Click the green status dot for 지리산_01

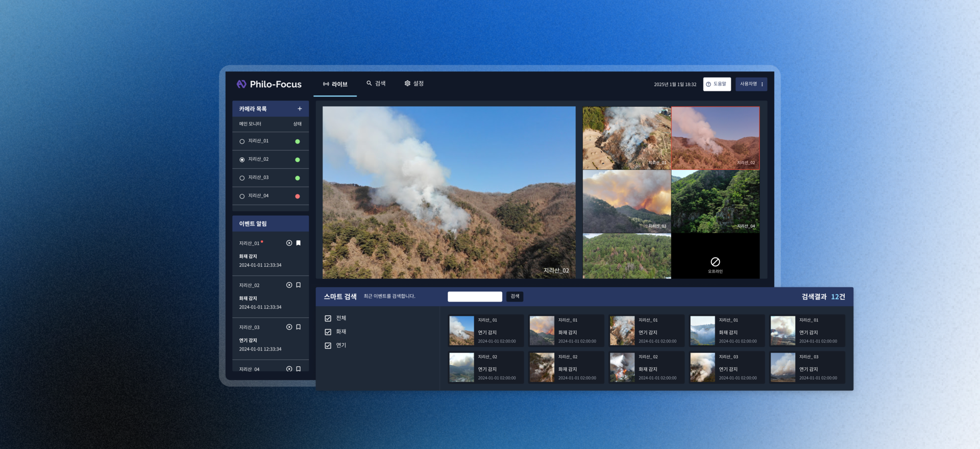click(x=298, y=141)
